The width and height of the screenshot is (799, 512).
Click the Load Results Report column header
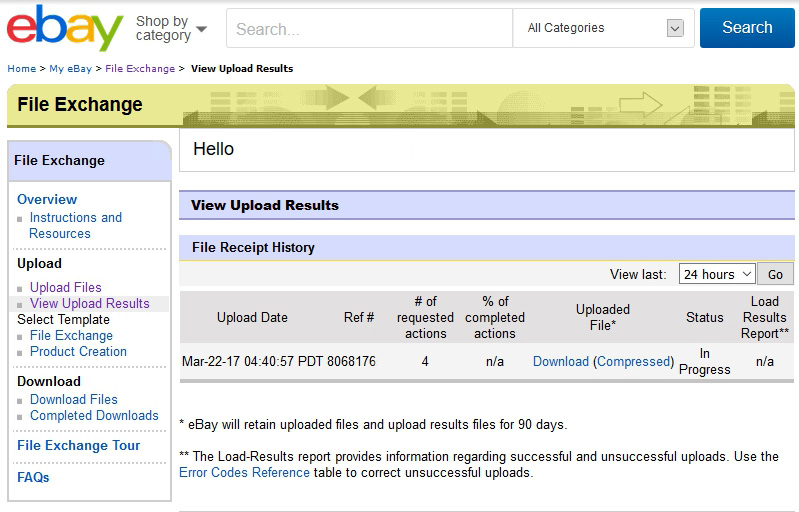pyautogui.click(x=765, y=317)
